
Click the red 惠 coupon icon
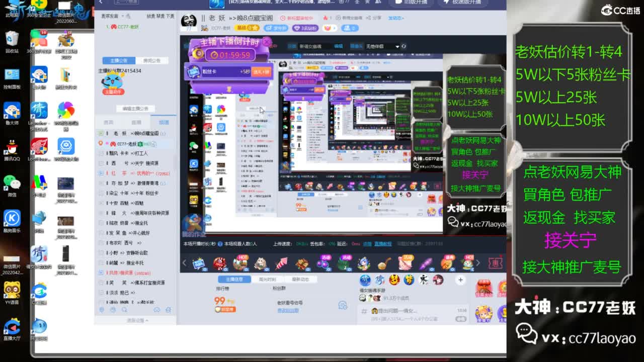click(496, 263)
